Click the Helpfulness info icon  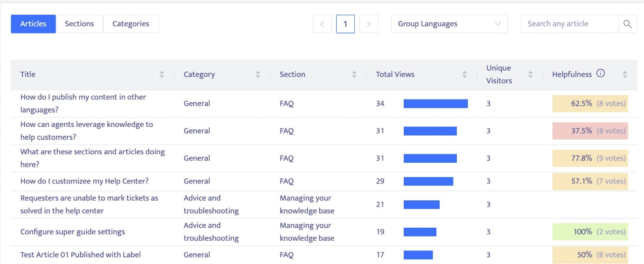coord(600,73)
